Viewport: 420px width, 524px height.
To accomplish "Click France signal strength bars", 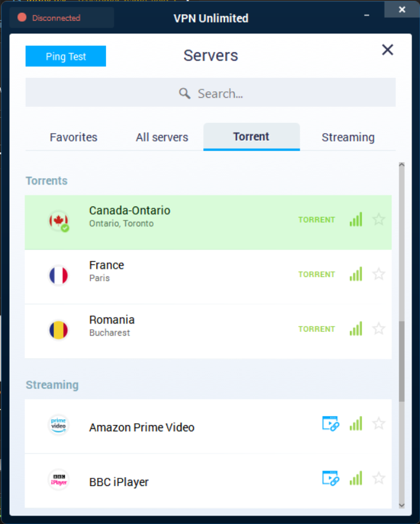I will [x=356, y=274].
